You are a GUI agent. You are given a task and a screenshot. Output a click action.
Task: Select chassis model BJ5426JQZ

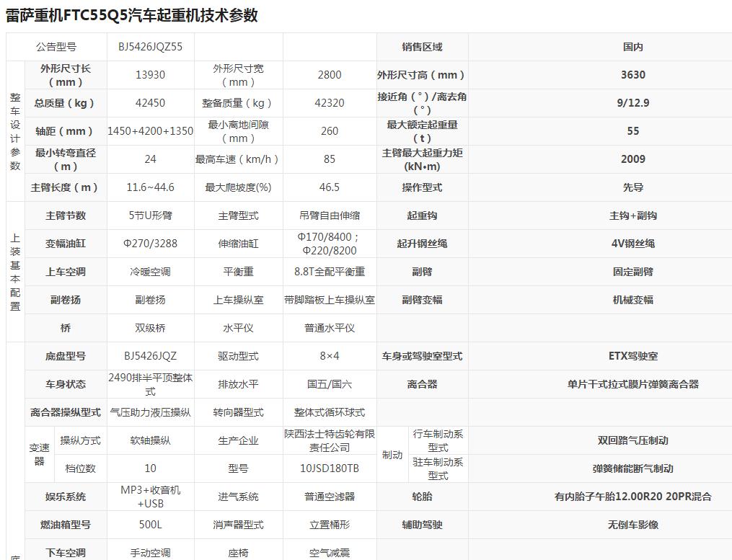pyautogui.click(x=150, y=356)
